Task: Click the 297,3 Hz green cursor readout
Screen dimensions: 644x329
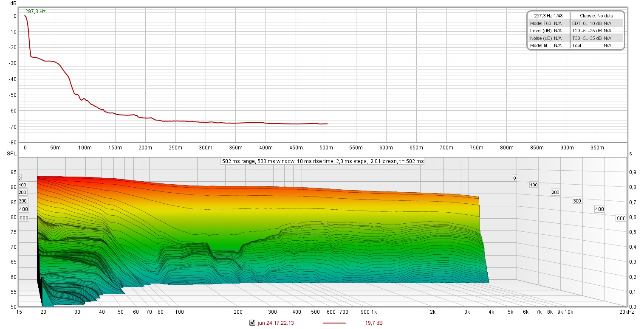Action: click(35, 11)
